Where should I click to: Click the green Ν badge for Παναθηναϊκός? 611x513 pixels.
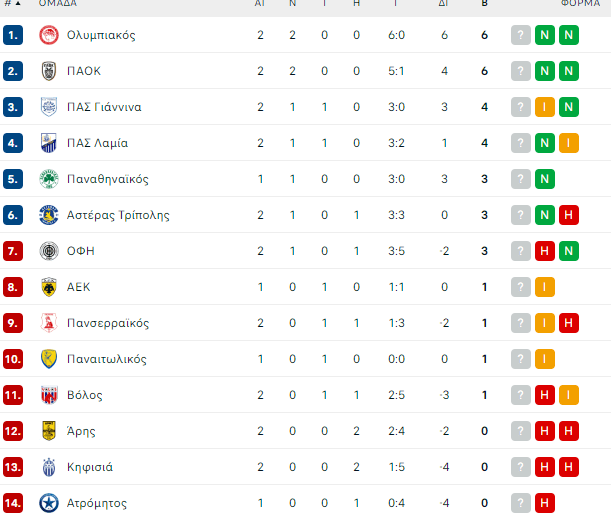(x=545, y=179)
